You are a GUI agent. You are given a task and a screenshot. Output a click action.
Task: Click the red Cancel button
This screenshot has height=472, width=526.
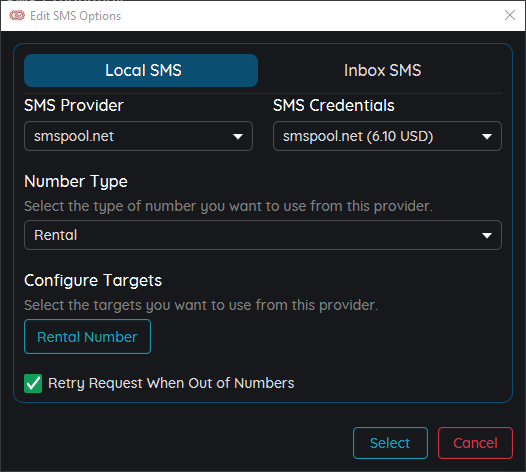coord(475,443)
